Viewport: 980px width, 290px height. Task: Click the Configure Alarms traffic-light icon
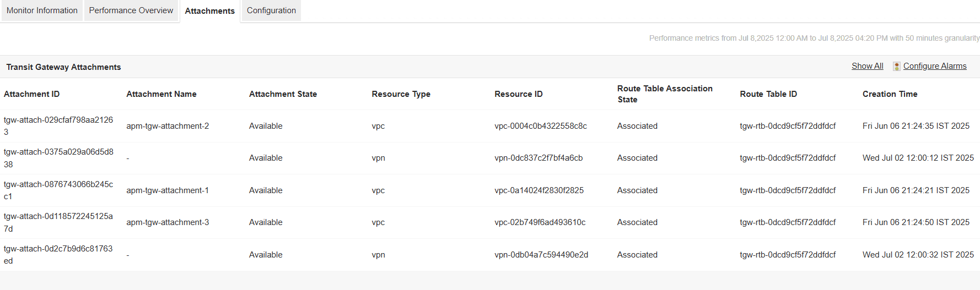tap(897, 66)
